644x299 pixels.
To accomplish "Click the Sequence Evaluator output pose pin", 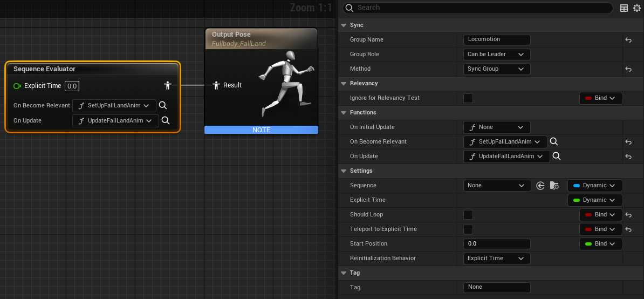I will pos(168,86).
